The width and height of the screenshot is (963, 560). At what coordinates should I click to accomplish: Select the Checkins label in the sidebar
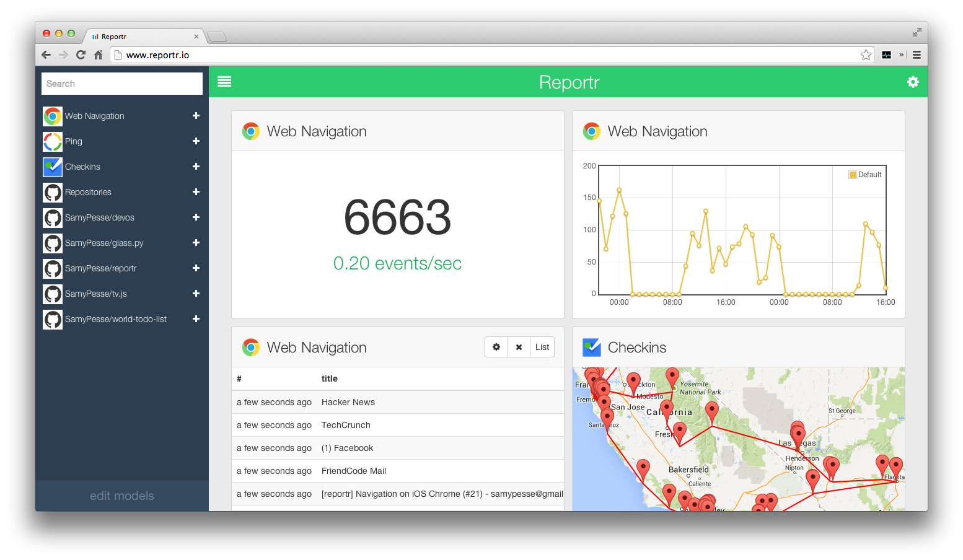(x=82, y=167)
